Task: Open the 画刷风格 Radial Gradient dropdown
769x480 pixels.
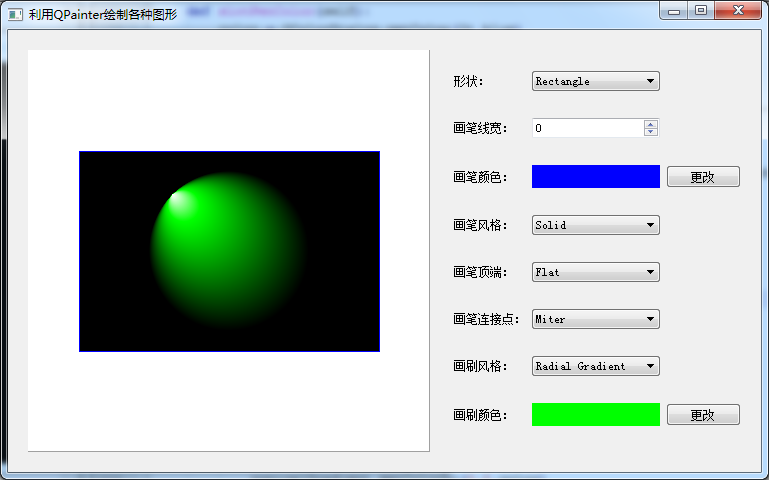Action: click(595, 366)
